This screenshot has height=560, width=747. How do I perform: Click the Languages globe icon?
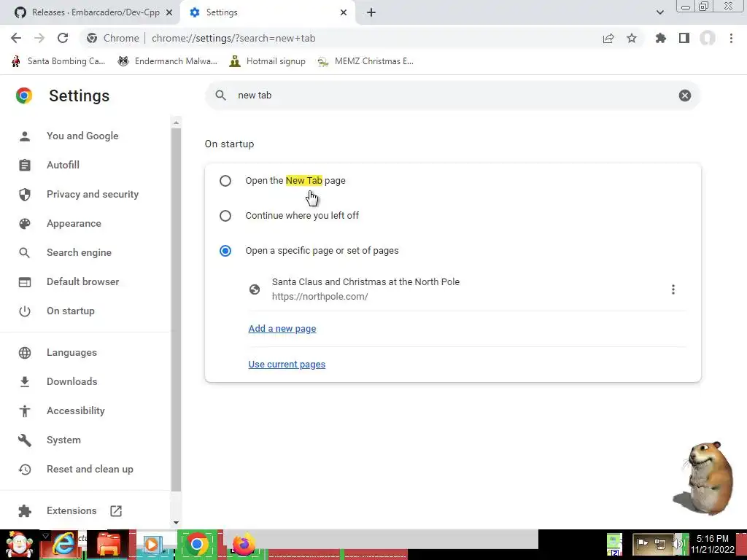click(24, 353)
